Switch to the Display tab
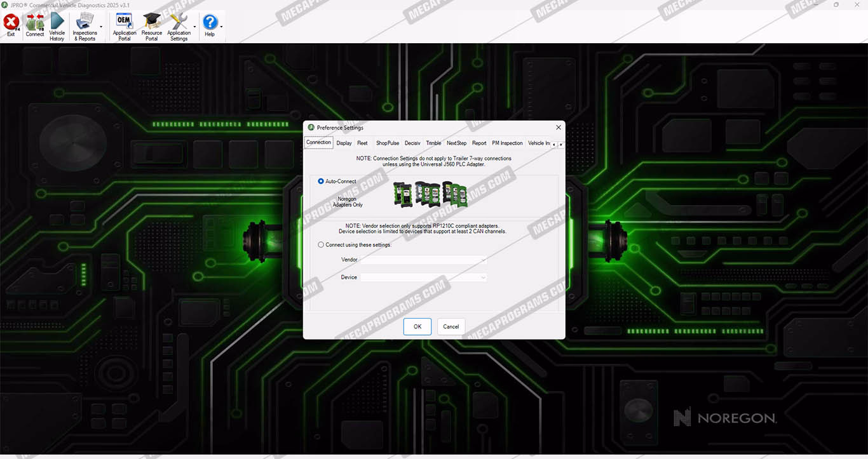Screen dimensions: 868x459 tap(344, 143)
